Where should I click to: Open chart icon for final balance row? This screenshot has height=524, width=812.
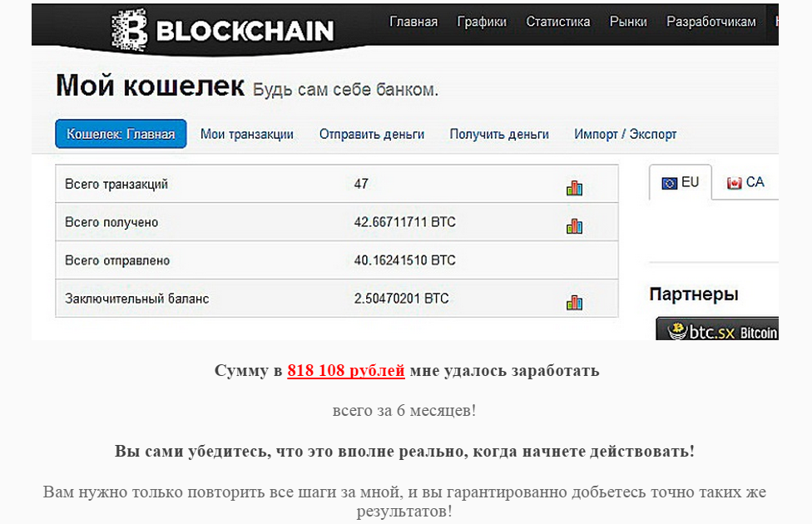(x=574, y=302)
